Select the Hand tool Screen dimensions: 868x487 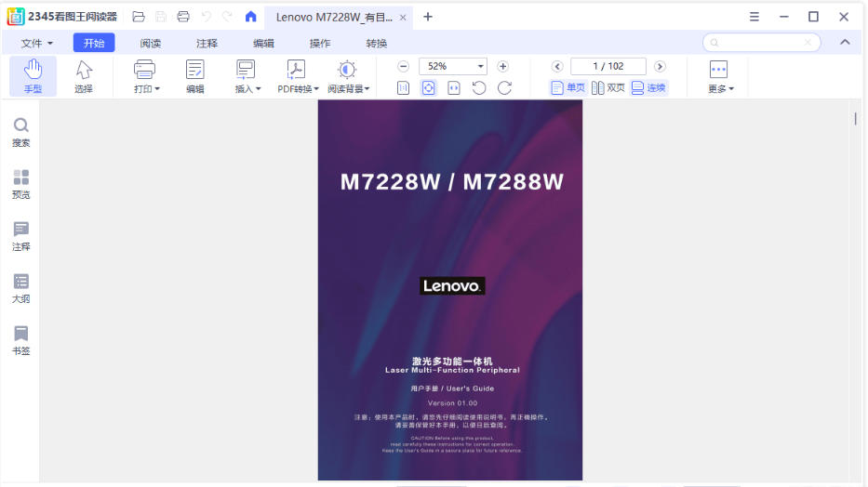click(33, 76)
